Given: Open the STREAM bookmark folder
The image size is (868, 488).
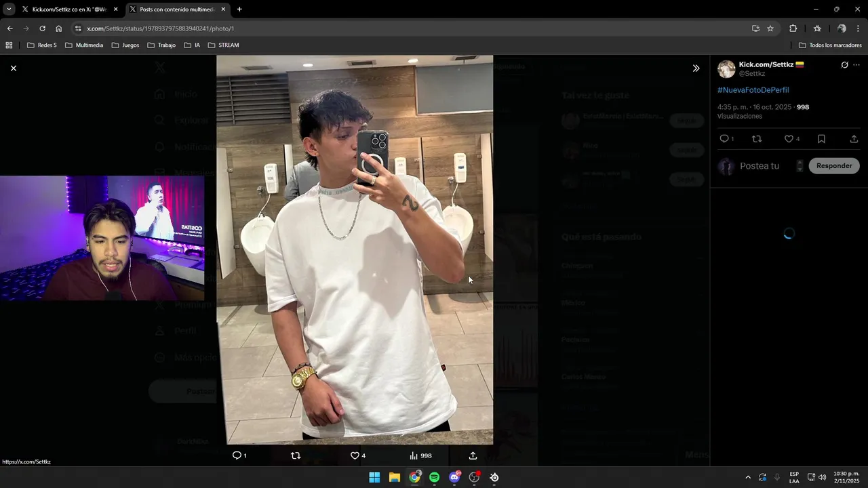Looking at the screenshot, I should click(224, 45).
